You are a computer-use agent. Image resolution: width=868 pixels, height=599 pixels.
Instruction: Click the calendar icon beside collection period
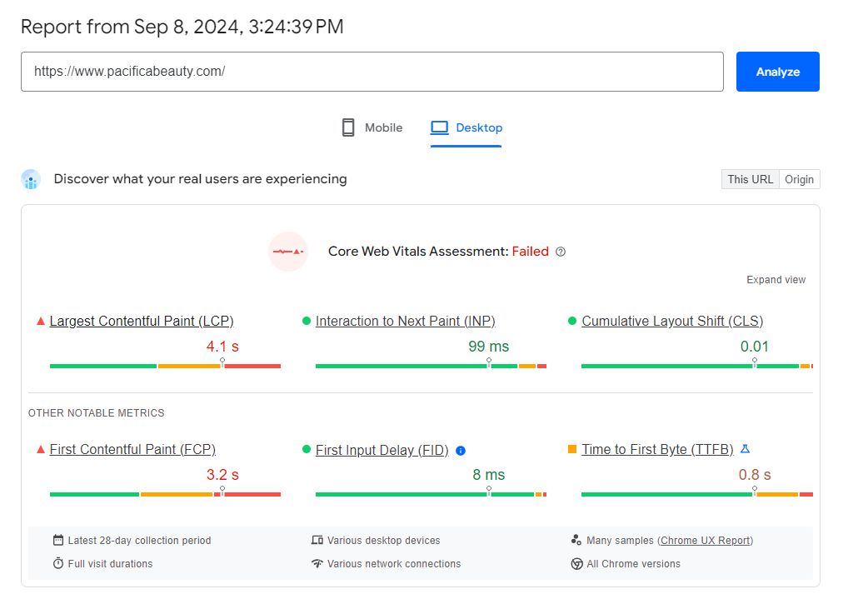(x=58, y=541)
